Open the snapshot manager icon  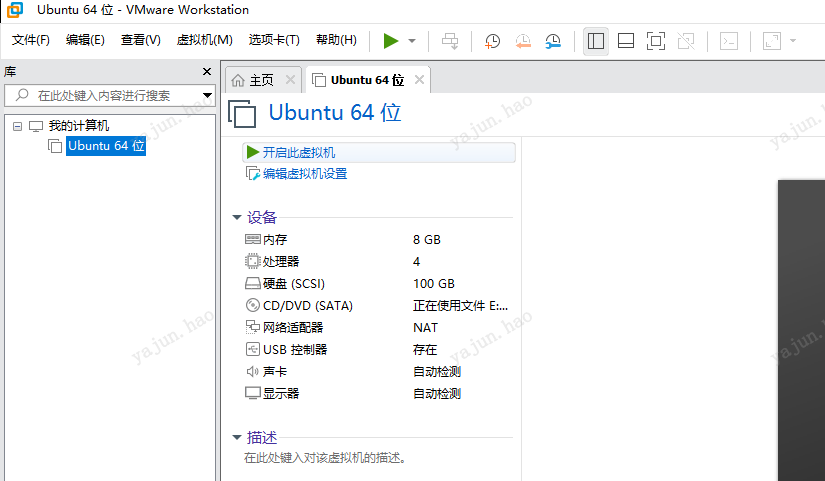coord(553,41)
